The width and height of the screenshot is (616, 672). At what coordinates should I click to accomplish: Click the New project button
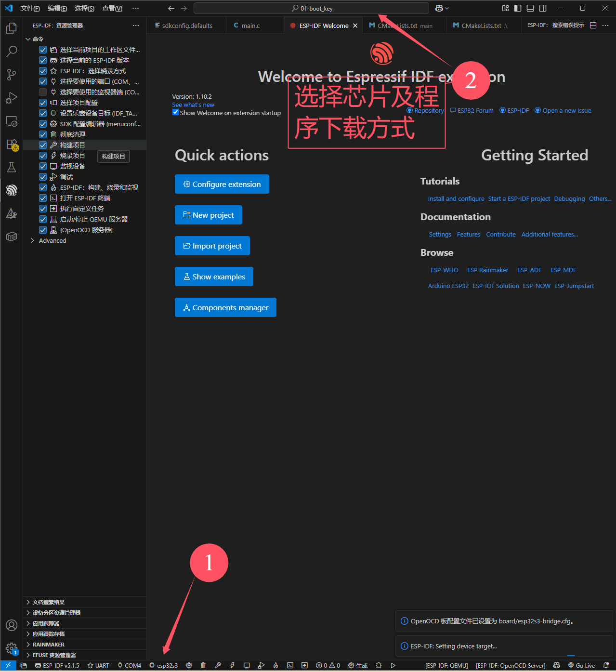(x=209, y=215)
